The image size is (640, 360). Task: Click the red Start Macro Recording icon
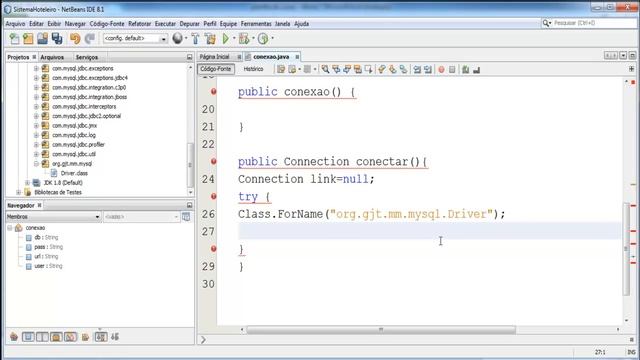click(441, 70)
